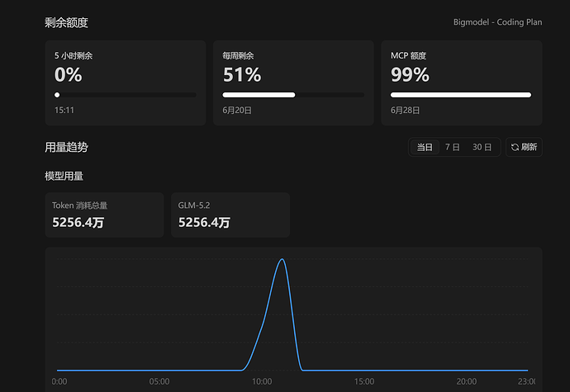Click the 模型用量 subheading
This screenshot has height=392, width=570.
64,177
